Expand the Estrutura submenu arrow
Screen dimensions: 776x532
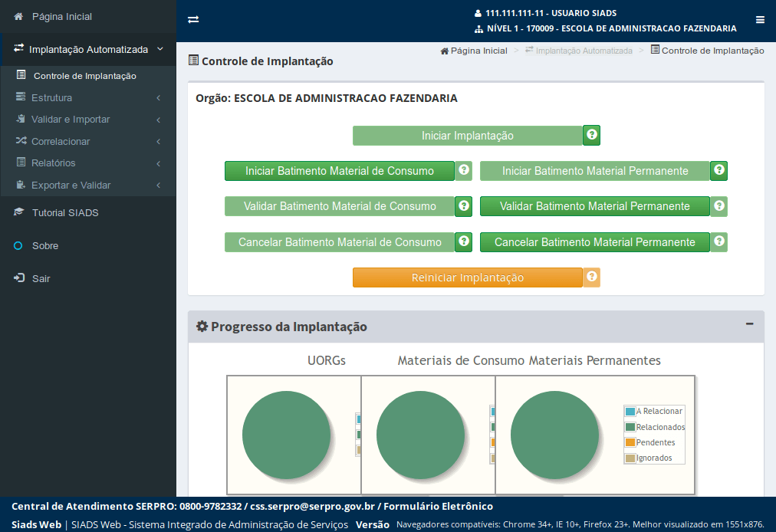(x=159, y=98)
